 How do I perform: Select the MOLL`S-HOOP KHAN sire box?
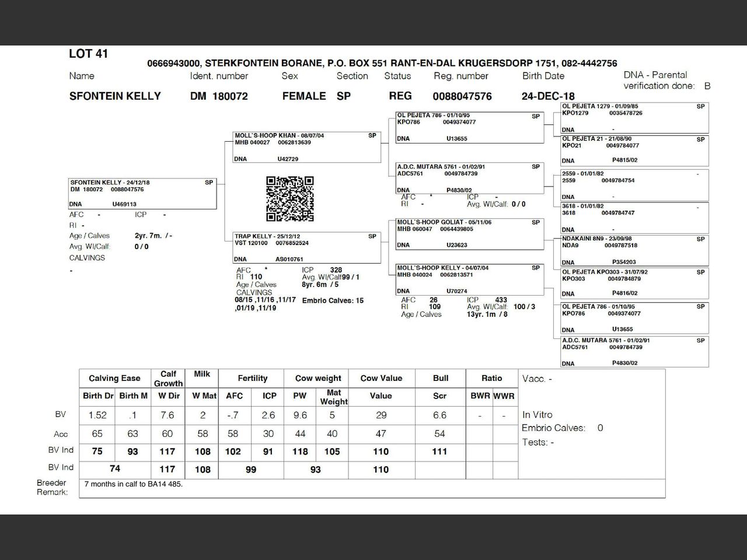pos(306,147)
